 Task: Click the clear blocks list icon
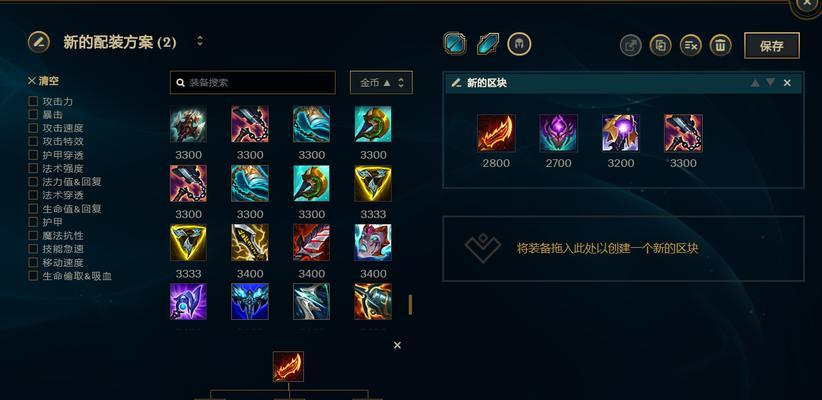point(691,46)
